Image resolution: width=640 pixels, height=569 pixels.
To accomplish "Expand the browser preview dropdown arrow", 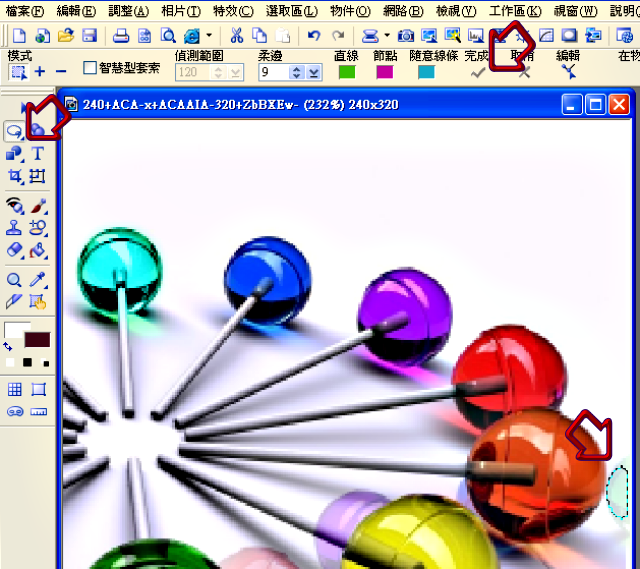I will (209, 36).
